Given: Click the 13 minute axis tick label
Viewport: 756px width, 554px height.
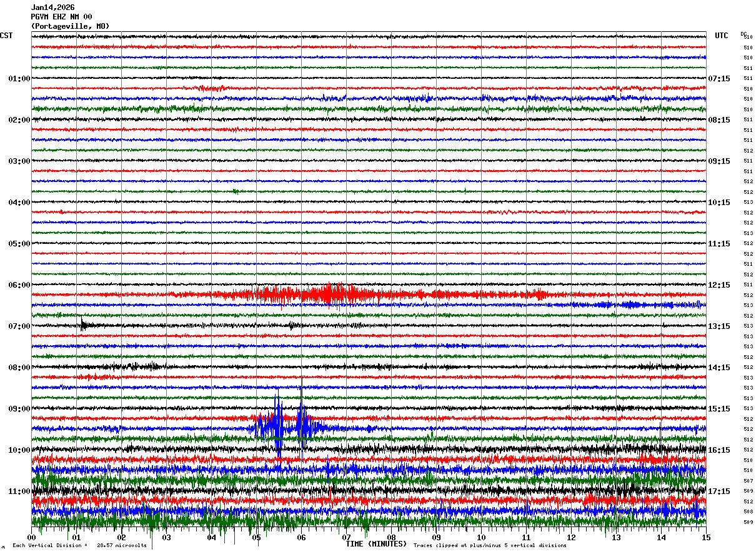Looking at the screenshot, I should point(617,538).
